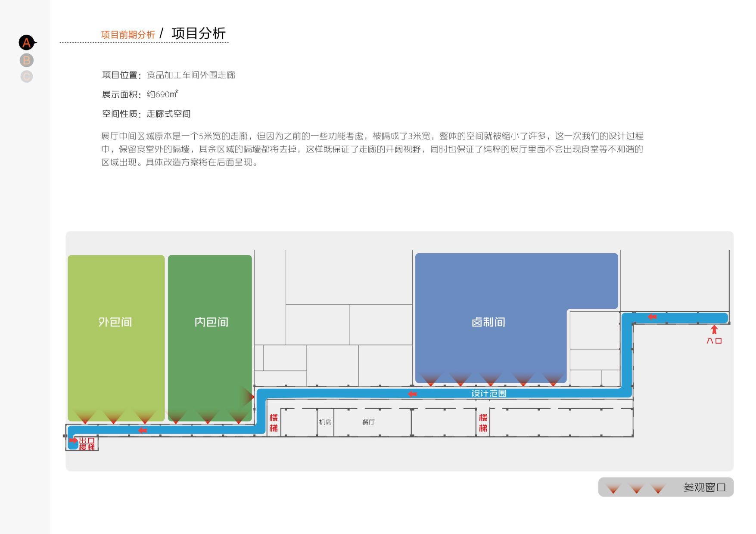Viewport: 756px width, 534px height.
Task: Click the red up arrow above 入口
Action: pyautogui.click(x=714, y=329)
